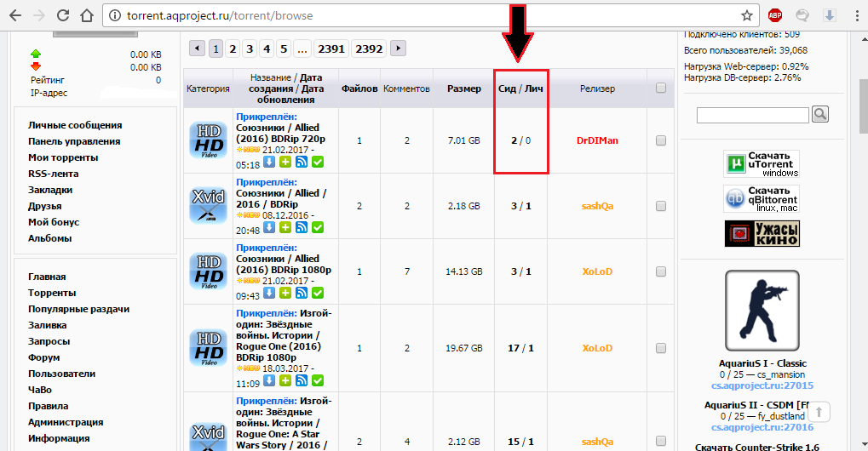Download the Allied 2016 BDRip Xvid torrent

[x=269, y=227]
